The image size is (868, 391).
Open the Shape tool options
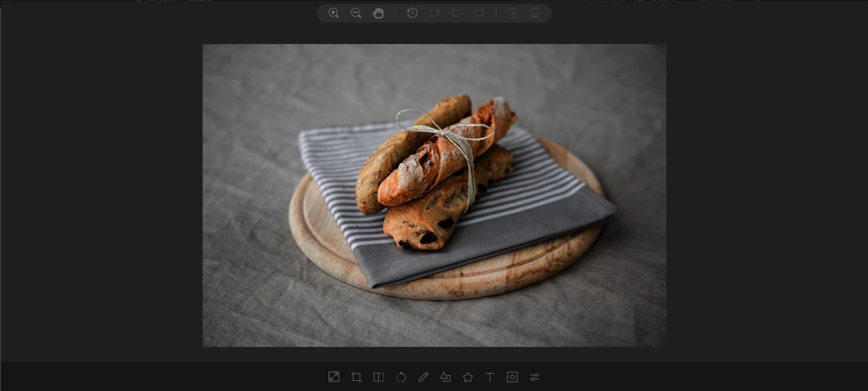[446, 377]
